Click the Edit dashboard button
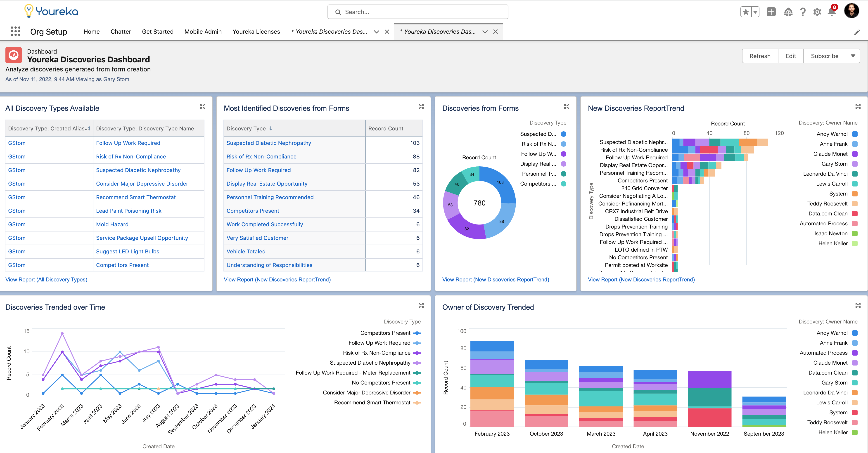868x453 pixels. pyautogui.click(x=790, y=56)
